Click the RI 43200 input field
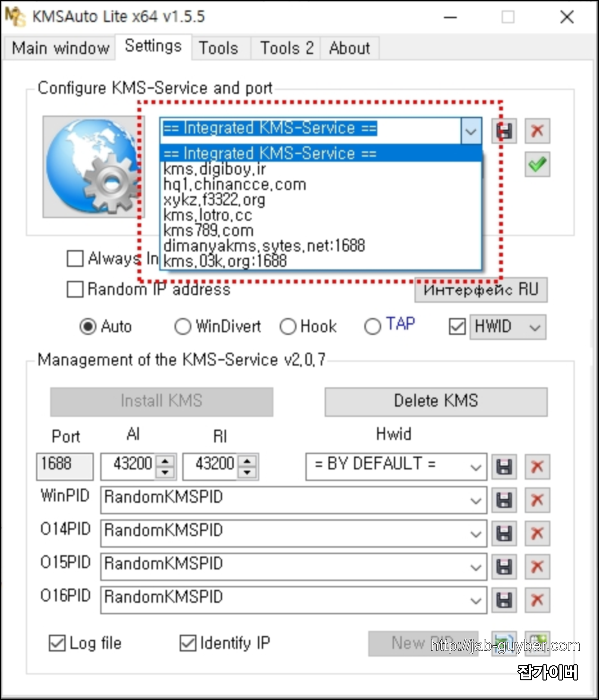Image resolution: width=599 pixels, height=700 pixels. (210, 466)
